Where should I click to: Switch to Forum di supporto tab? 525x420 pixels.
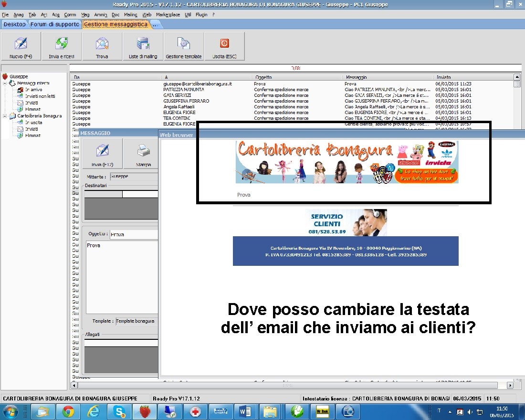pos(55,24)
